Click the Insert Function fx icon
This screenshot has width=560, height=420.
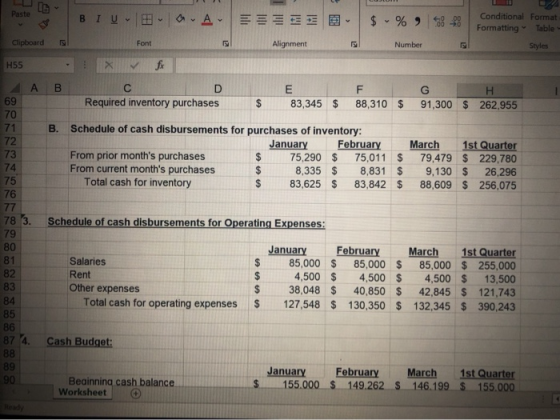160,65
